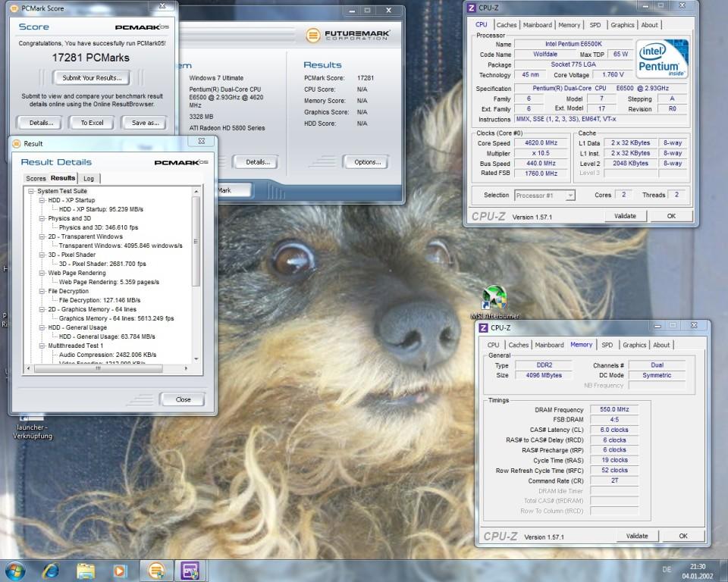Collapse the 3D - Pixel Shader node
Viewport: 728px width, 582px height.
point(42,255)
